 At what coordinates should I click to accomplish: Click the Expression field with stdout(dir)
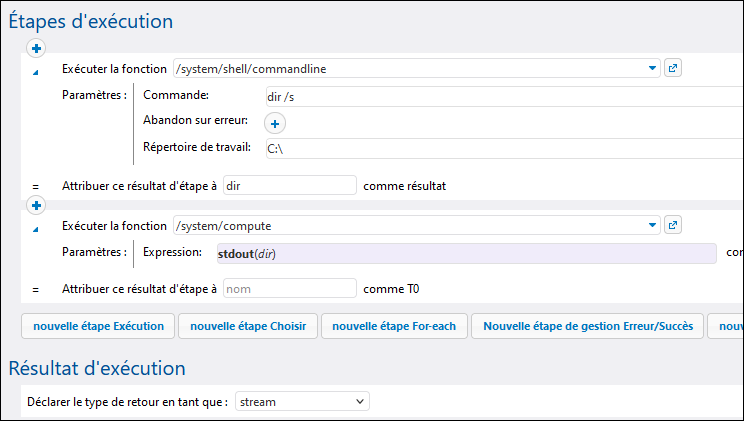point(464,254)
